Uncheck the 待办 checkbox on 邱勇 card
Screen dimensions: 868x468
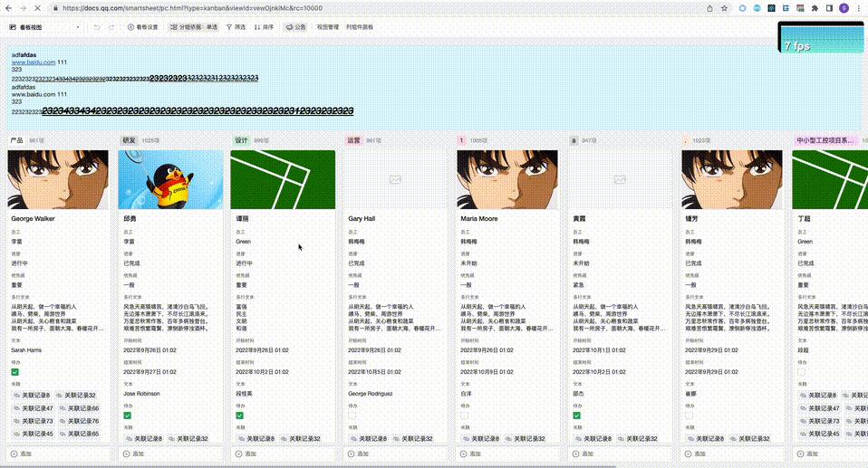click(x=128, y=415)
